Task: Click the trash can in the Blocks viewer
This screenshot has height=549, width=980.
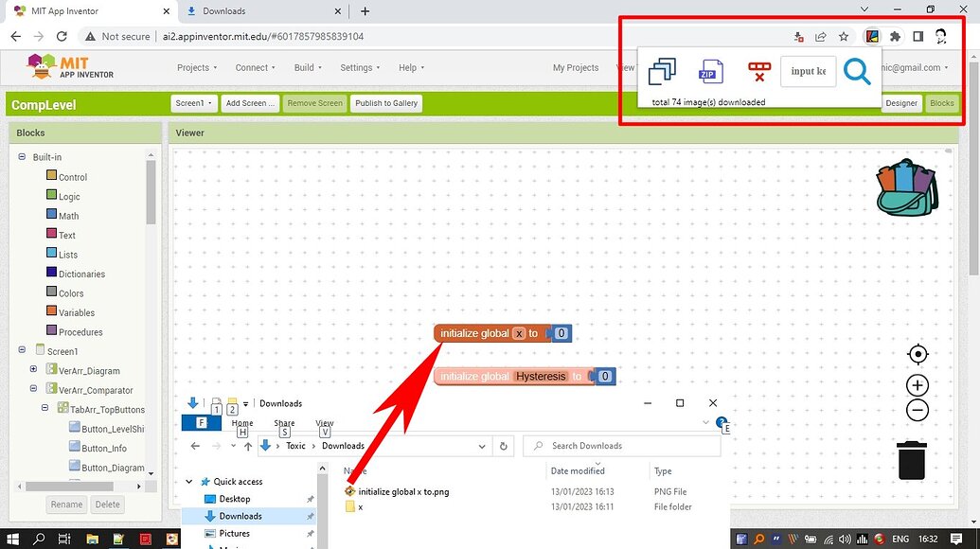Action: [912, 460]
